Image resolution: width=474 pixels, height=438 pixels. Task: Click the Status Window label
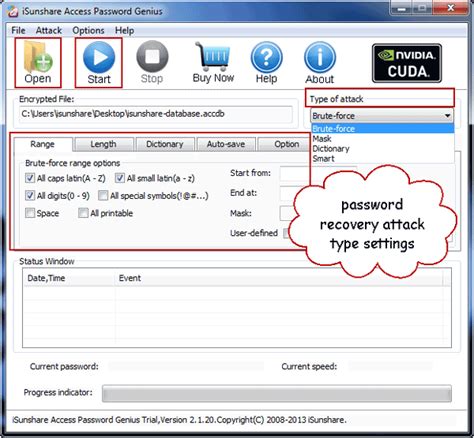tap(47, 261)
